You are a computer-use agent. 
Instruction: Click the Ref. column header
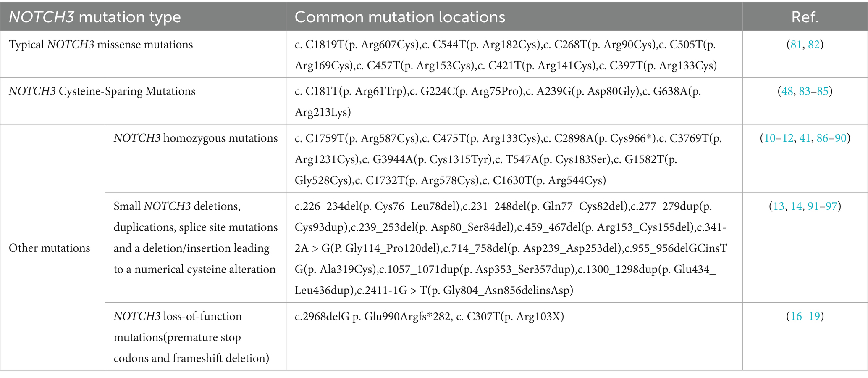[805, 17]
